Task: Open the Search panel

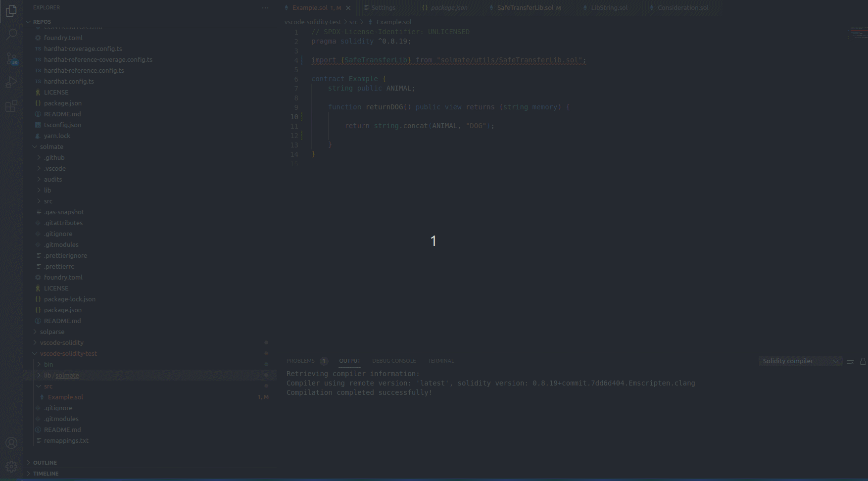Action: click(x=11, y=35)
